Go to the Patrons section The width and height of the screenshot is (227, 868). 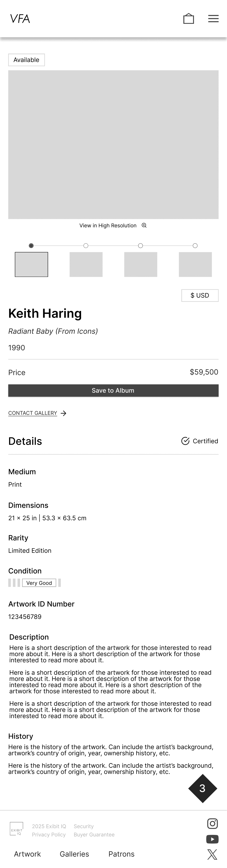[121, 854]
